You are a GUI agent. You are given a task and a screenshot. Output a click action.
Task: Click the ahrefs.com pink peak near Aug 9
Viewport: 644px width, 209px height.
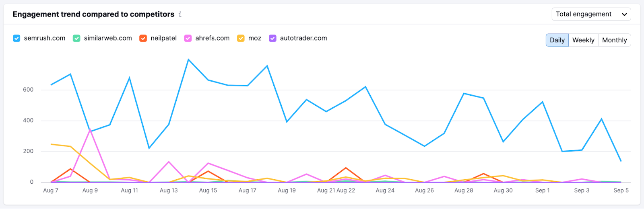tap(90, 129)
